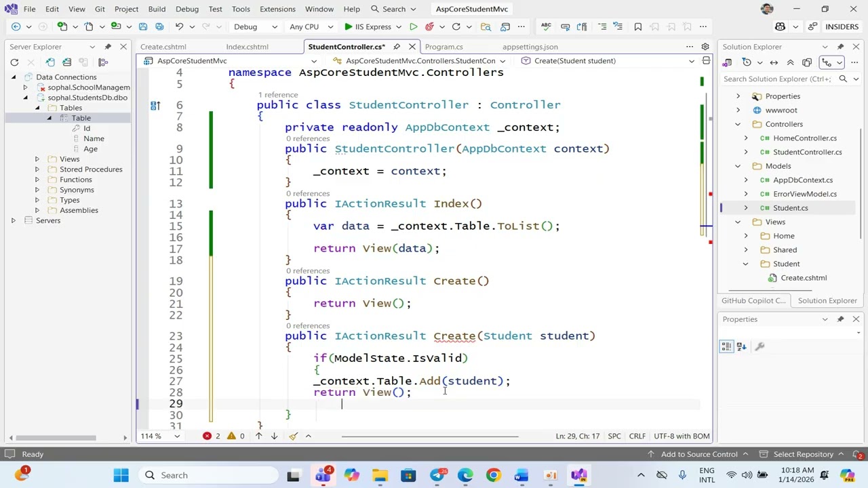The height and width of the screenshot is (488, 868).
Task: Go to previous issue arrow in editor footer
Action: 258,436
